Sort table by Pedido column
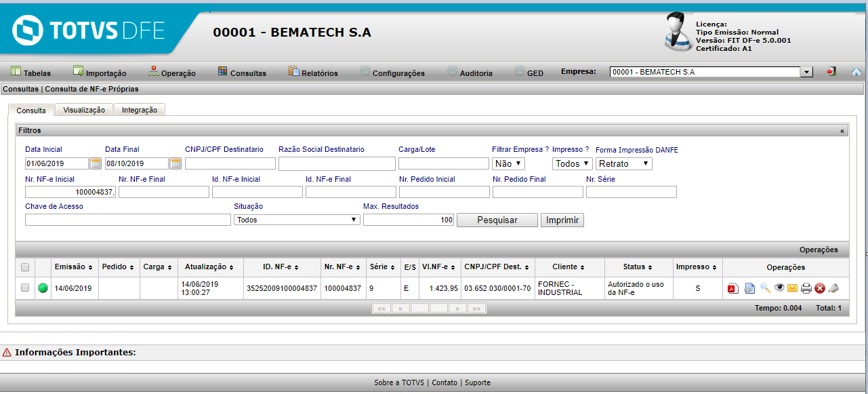Viewport: 868px width, 394px height. pyautogui.click(x=119, y=267)
